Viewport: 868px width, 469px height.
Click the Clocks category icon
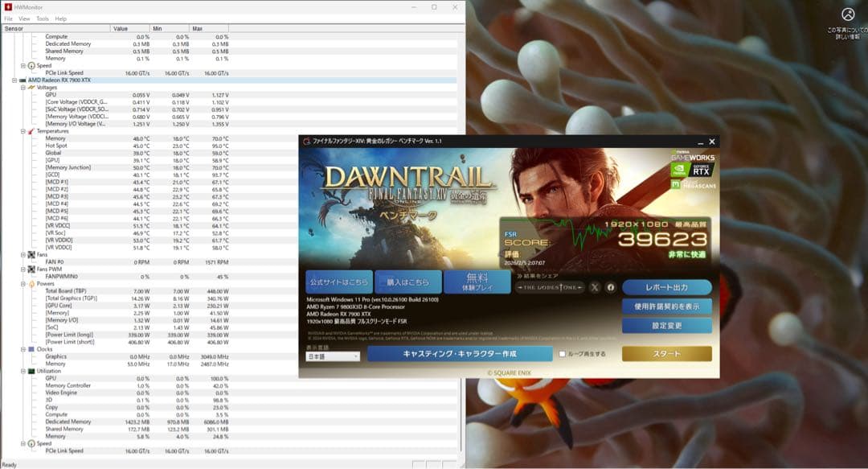pos(31,349)
